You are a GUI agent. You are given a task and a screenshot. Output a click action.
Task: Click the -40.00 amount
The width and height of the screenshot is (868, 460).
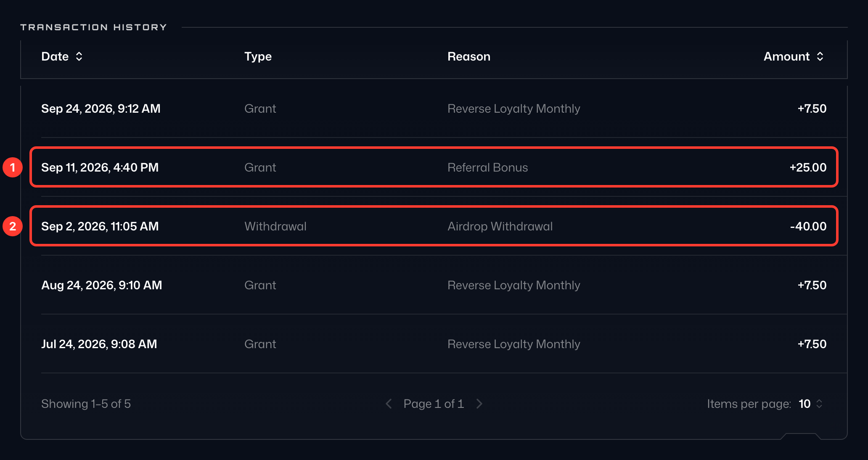tap(808, 226)
